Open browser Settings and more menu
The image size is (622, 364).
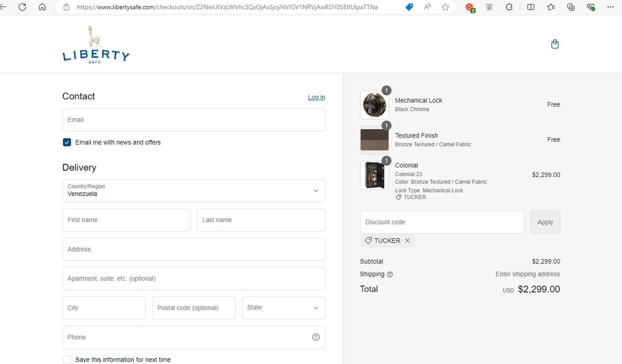(610, 7)
